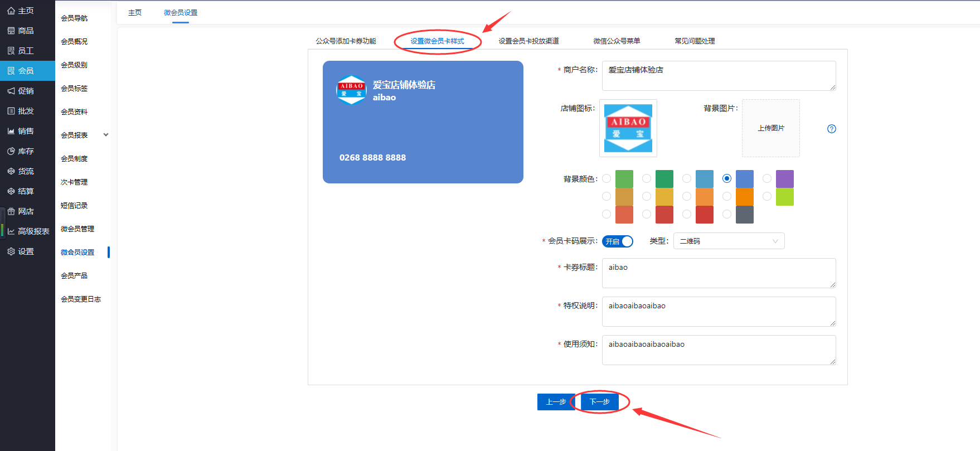Select the selected blue background radio button

(x=727, y=178)
